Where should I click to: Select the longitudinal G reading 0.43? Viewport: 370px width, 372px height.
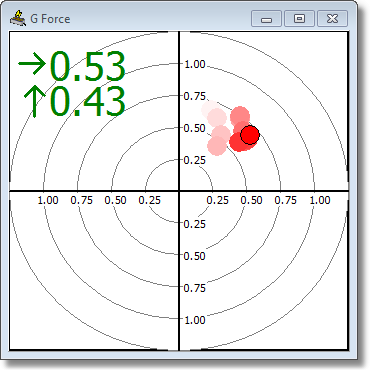click(88, 101)
